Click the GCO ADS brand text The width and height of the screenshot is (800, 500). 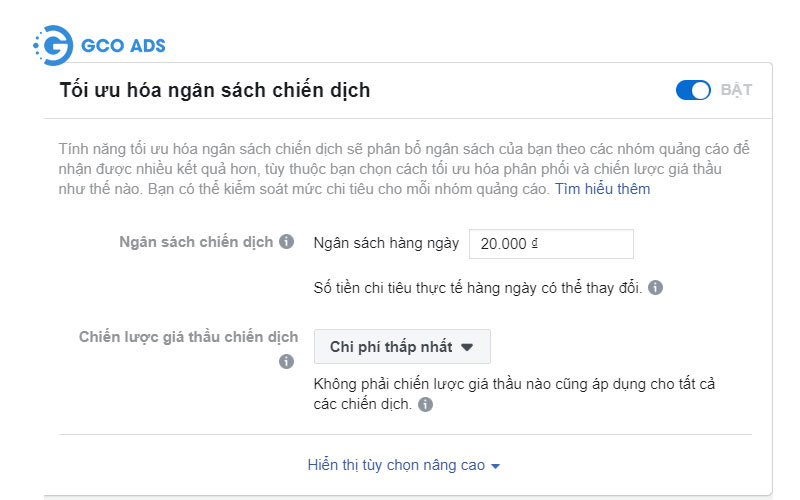(121, 45)
